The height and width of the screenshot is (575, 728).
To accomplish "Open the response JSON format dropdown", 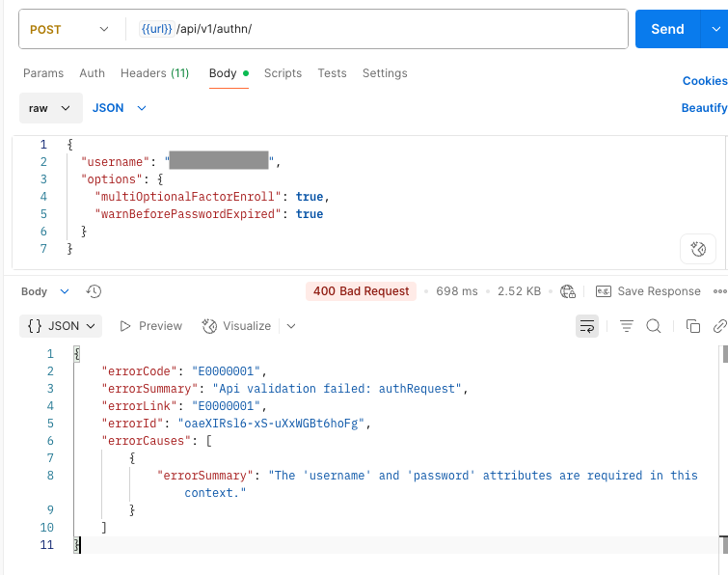I will pyautogui.click(x=61, y=326).
